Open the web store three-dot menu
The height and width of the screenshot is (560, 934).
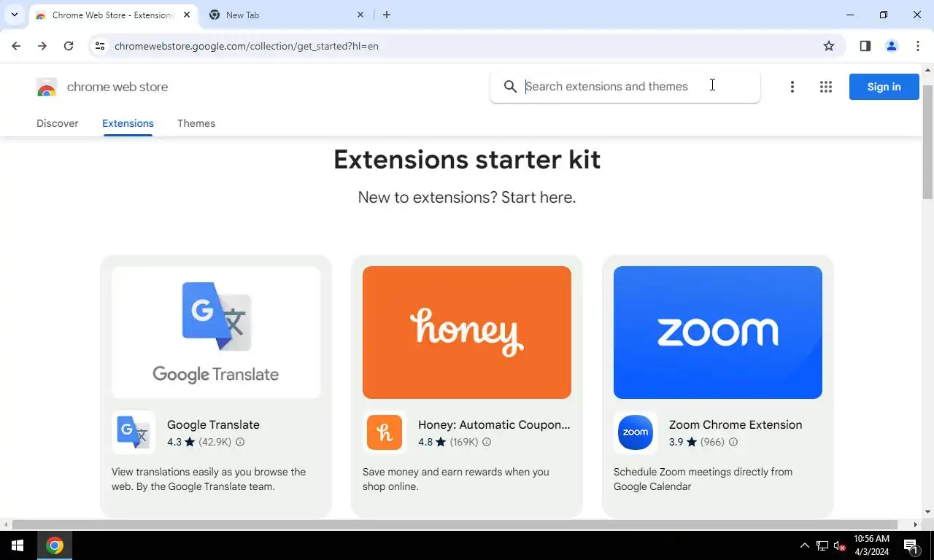point(792,87)
